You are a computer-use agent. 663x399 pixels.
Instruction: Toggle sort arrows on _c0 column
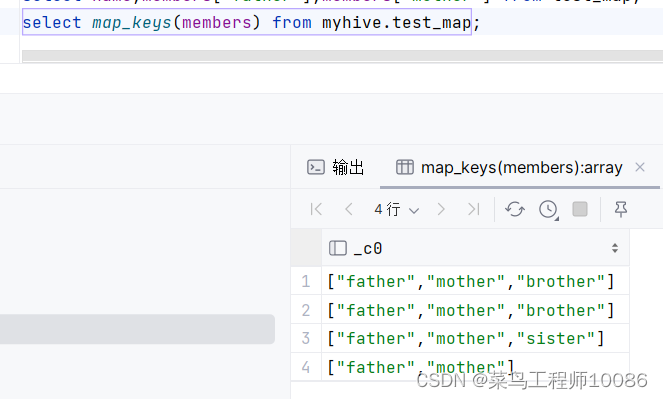[615, 248]
